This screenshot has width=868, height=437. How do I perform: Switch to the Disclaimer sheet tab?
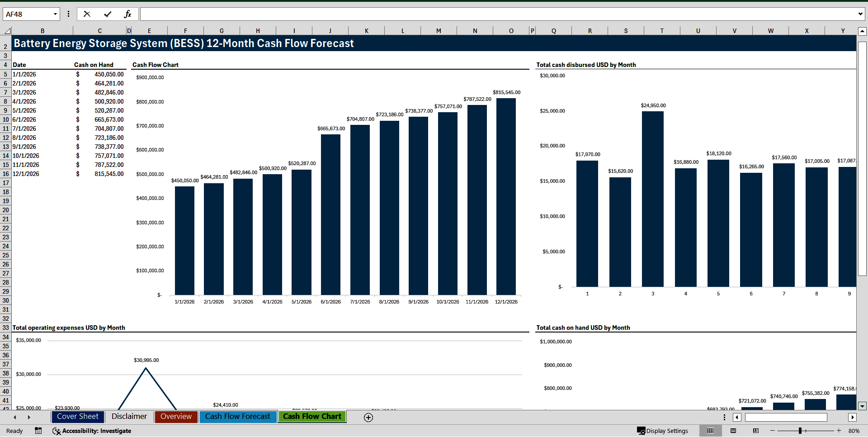129,417
